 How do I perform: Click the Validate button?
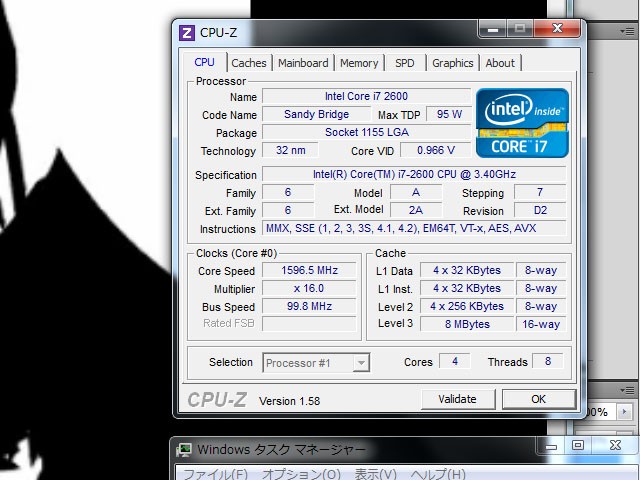[458, 399]
